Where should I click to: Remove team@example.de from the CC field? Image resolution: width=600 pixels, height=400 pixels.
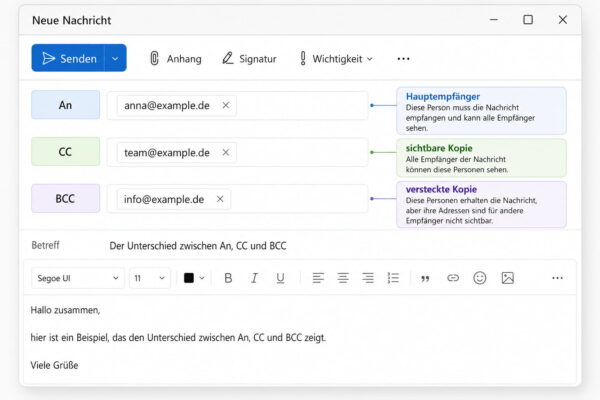[226, 152]
